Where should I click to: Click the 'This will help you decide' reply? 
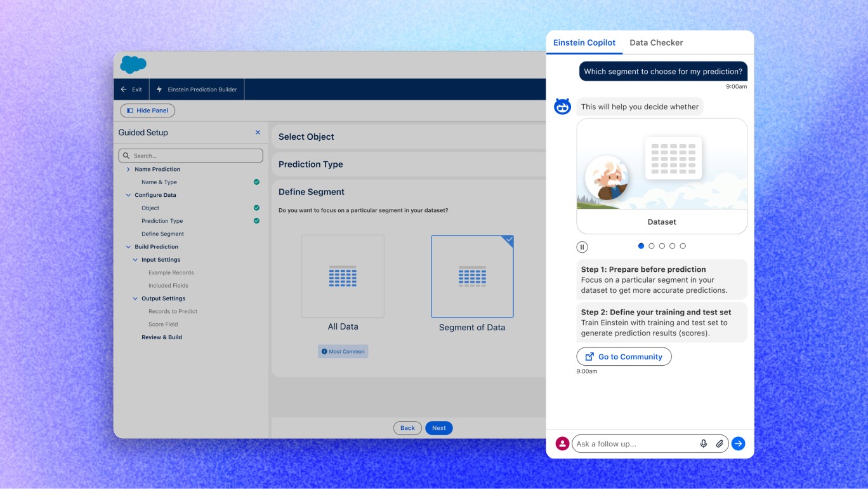click(640, 107)
